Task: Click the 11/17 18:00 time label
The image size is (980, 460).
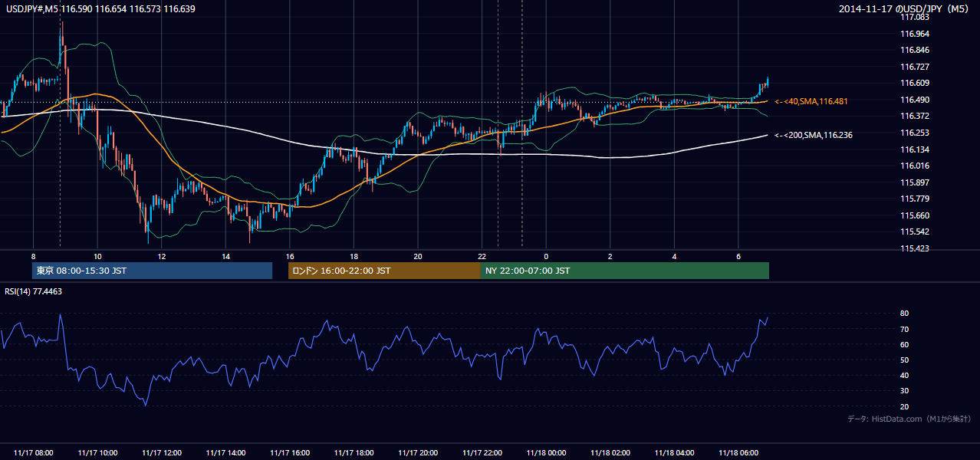Action: (354, 453)
